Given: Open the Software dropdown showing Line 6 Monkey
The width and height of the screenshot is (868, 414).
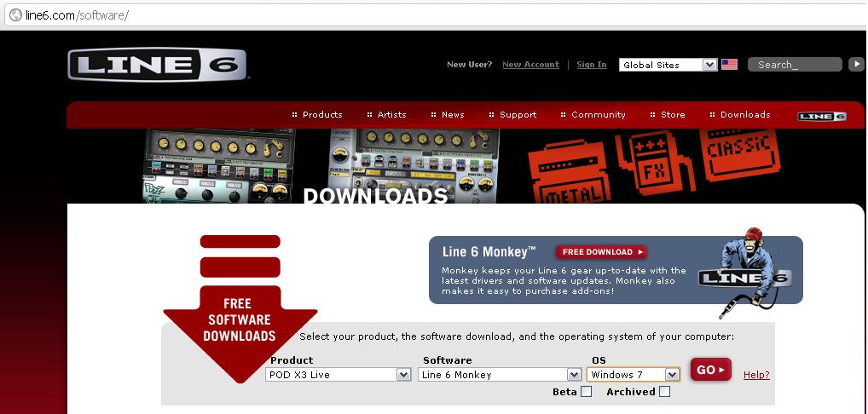Looking at the screenshot, I should point(500,375).
